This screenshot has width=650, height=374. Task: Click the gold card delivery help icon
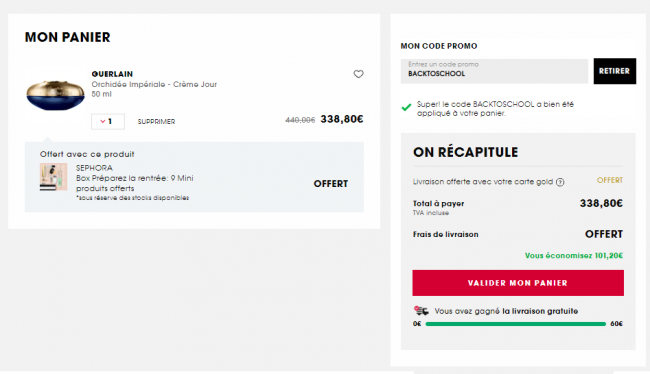[x=560, y=182]
